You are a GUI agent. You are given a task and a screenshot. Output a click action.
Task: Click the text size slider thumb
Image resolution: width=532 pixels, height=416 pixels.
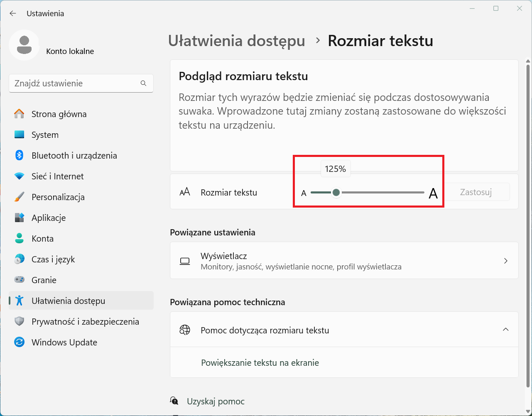tap(336, 192)
